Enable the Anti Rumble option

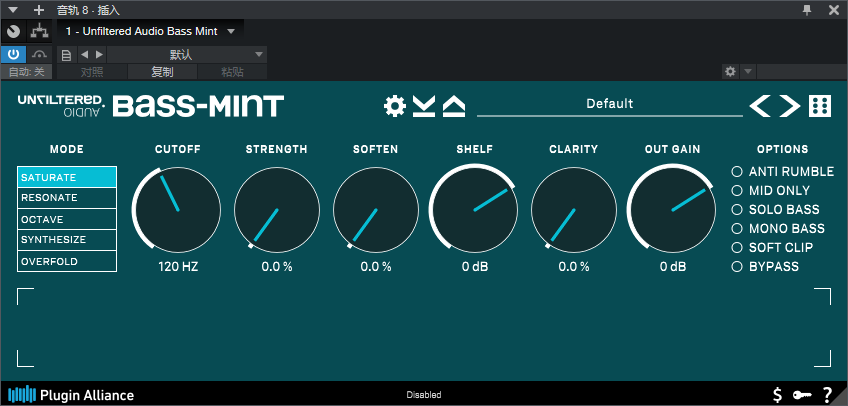pyautogui.click(x=737, y=172)
